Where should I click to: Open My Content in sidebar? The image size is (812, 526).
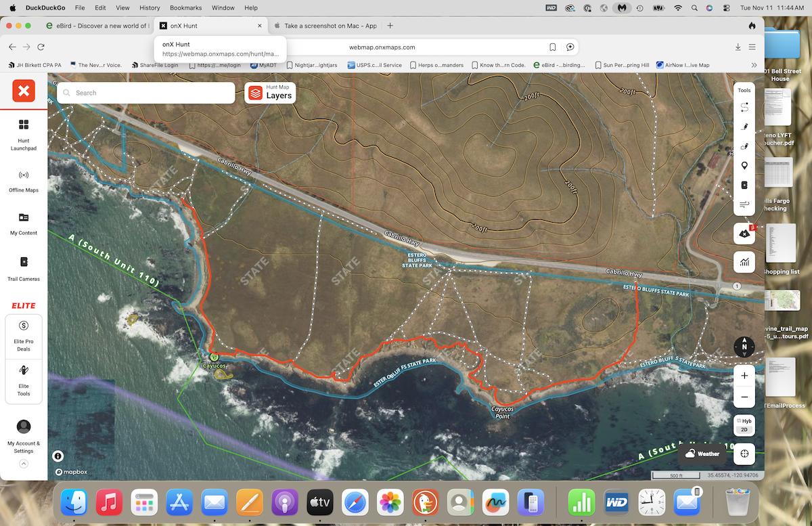(x=23, y=223)
